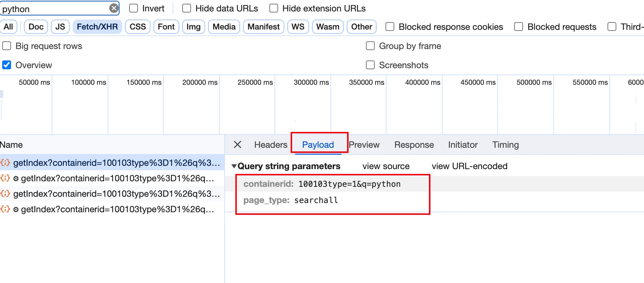Filter requests by JS
644x283 pixels.
tap(60, 27)
